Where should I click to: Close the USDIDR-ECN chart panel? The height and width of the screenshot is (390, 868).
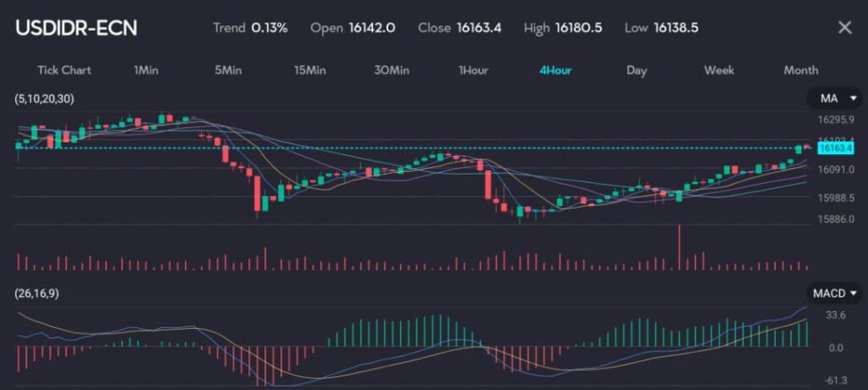click(x=844, y=27)
